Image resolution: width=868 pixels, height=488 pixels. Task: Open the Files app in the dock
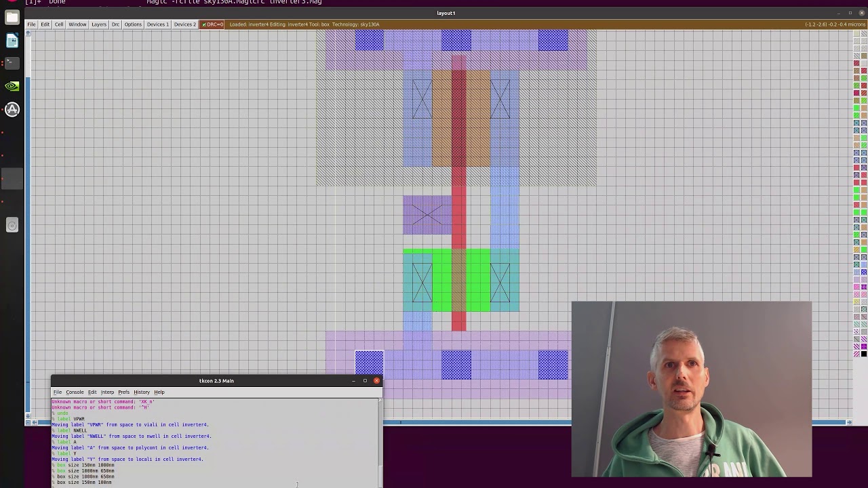[12, 18]
